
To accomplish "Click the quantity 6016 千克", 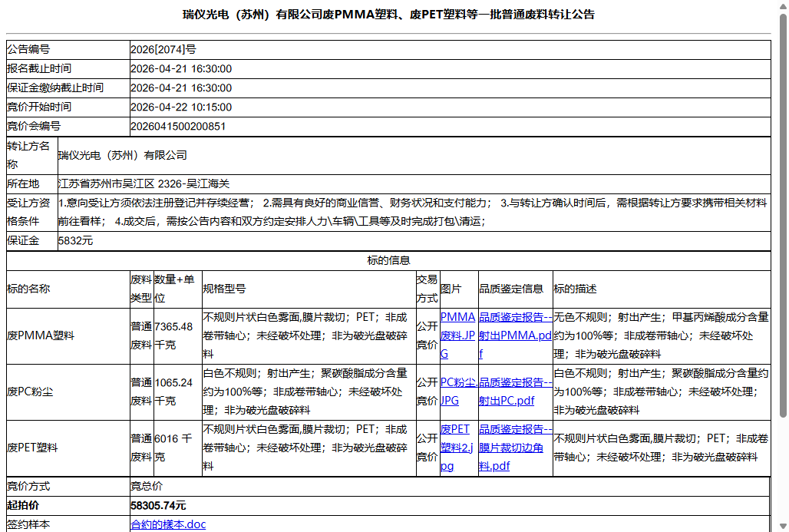I will [173, 448].
